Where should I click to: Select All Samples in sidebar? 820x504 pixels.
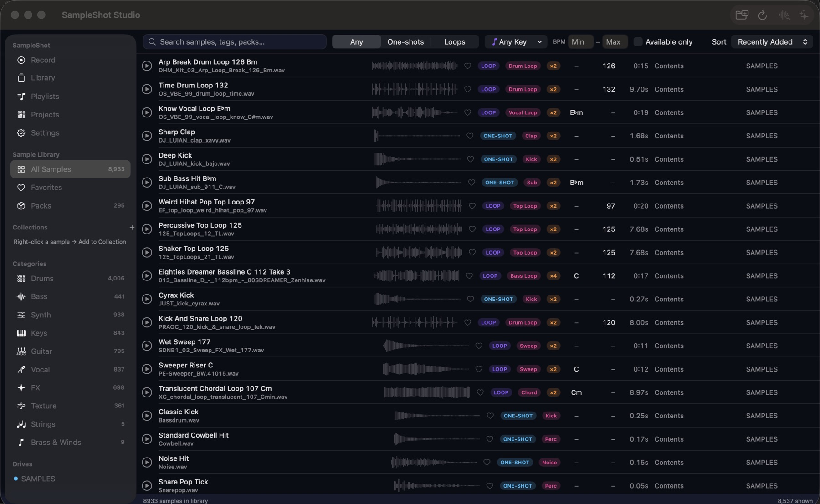(x=70, y=169)
